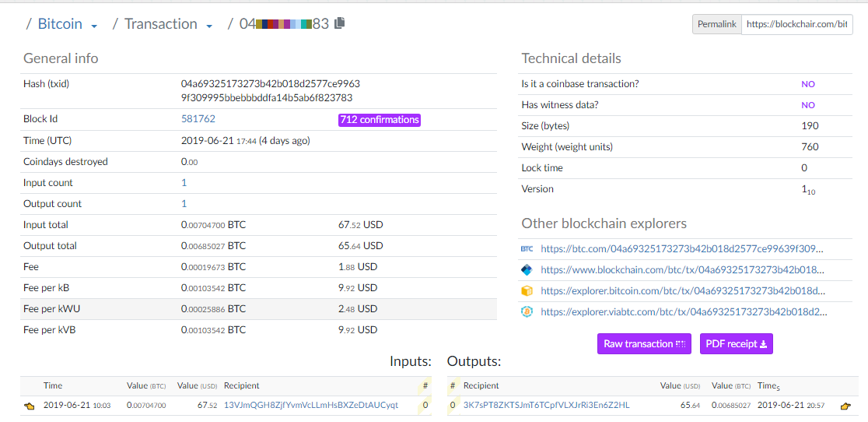
Task: Click the Fee per kWU 2.48 USD value
Action: coord(358,308)
